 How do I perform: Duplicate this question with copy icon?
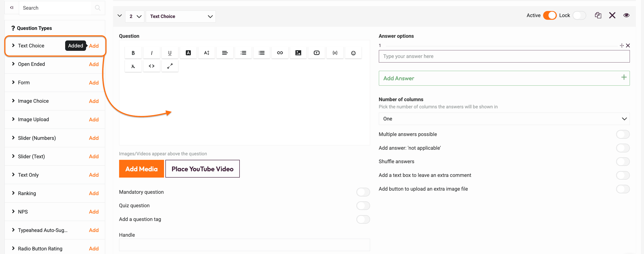tap(598, 16)
